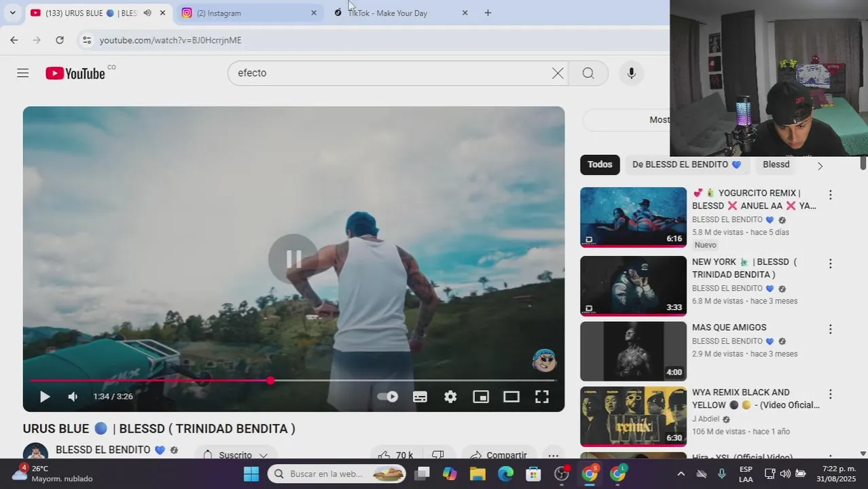The height and width of the screenshot is (489, 868).
Task: Go to the YouTube home logo
Action: (x=75, y=73)
